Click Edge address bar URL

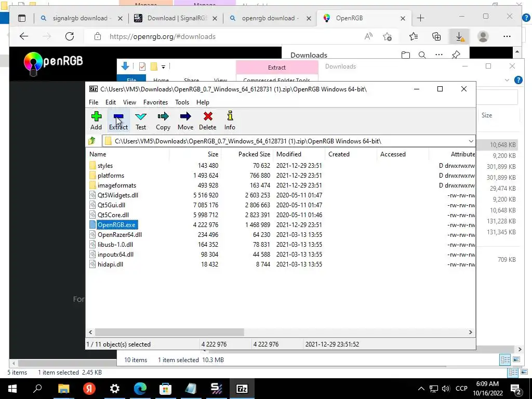point(162,36)
